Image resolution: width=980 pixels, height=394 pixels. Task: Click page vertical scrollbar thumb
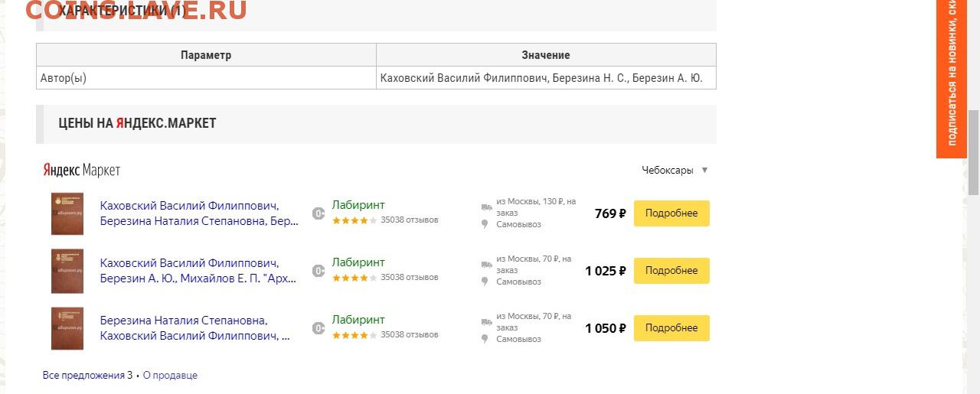pos(974,153)
